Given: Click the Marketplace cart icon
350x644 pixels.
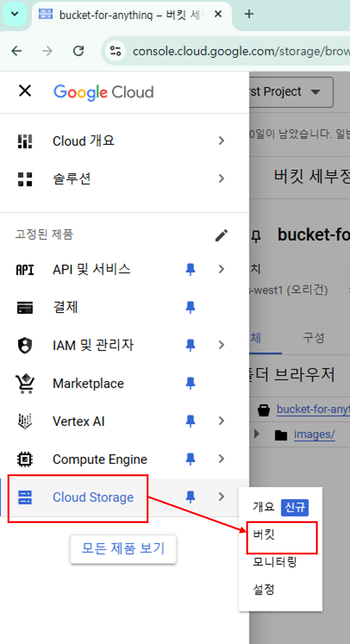Looking at the screenshot, I should click(25, 384).
